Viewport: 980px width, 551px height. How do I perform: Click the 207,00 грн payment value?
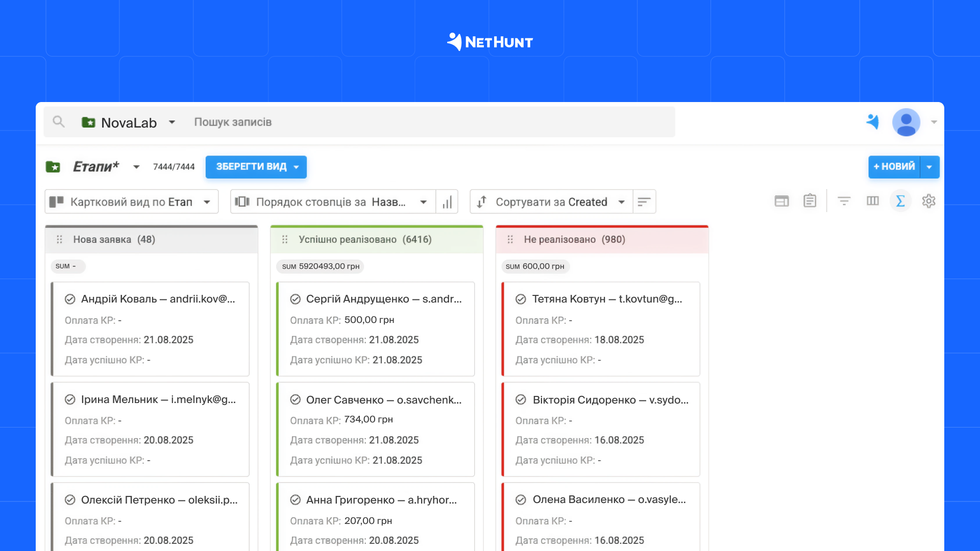pyautogui.click(x=368, y=521)
